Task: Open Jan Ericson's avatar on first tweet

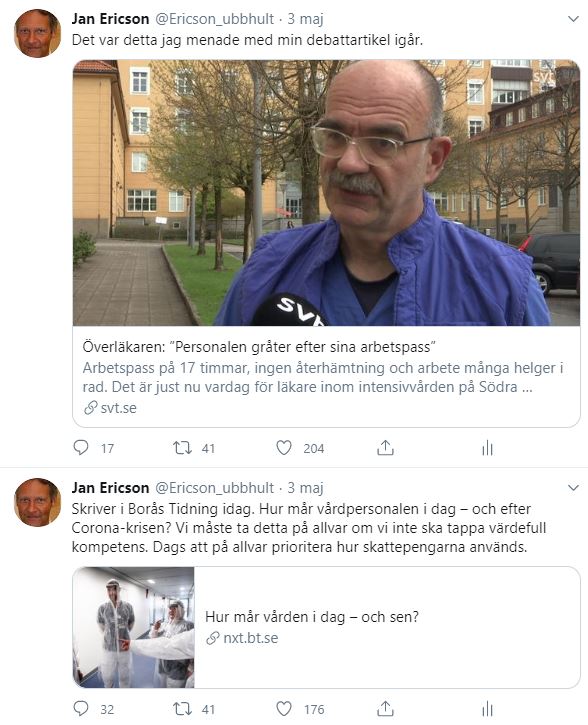Action: tap(37, 33)
